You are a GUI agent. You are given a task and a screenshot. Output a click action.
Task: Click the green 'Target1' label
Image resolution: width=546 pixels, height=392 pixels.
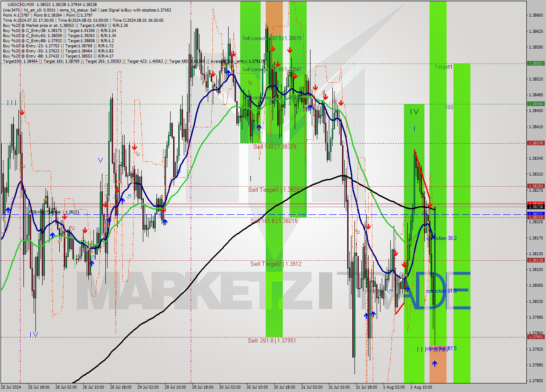pos(444,67)
